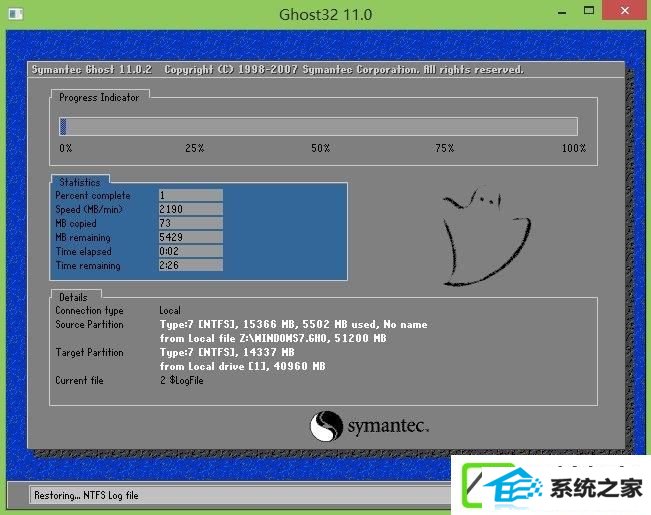
Task: Click the 25% progress marker label
Action: click(x=195, y=148)
